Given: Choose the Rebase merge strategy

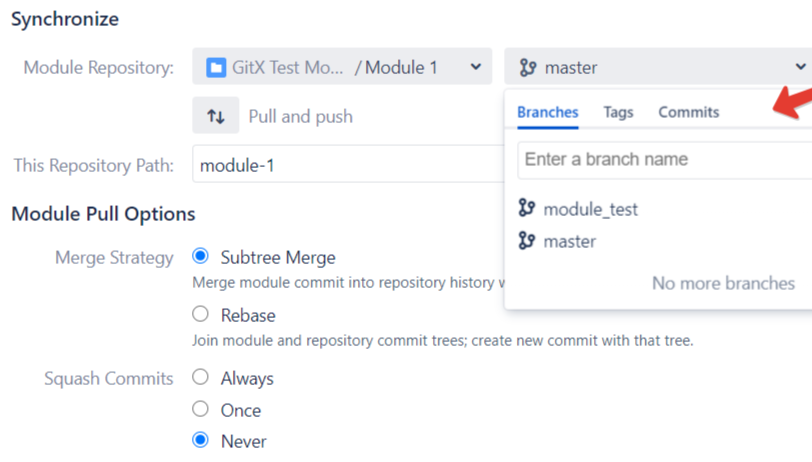Looking at the screenshot, I should pyautogui.click(x=200, y=315).
